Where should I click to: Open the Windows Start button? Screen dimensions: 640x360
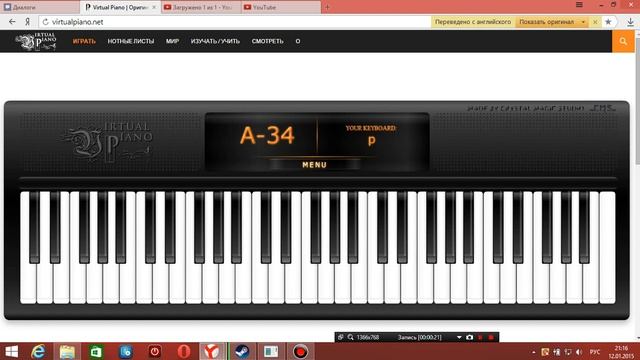11,351
